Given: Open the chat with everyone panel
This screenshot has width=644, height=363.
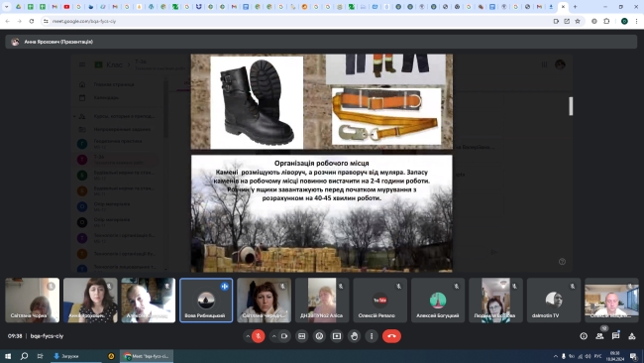Looking at the screenshot, I should point(615,336).
